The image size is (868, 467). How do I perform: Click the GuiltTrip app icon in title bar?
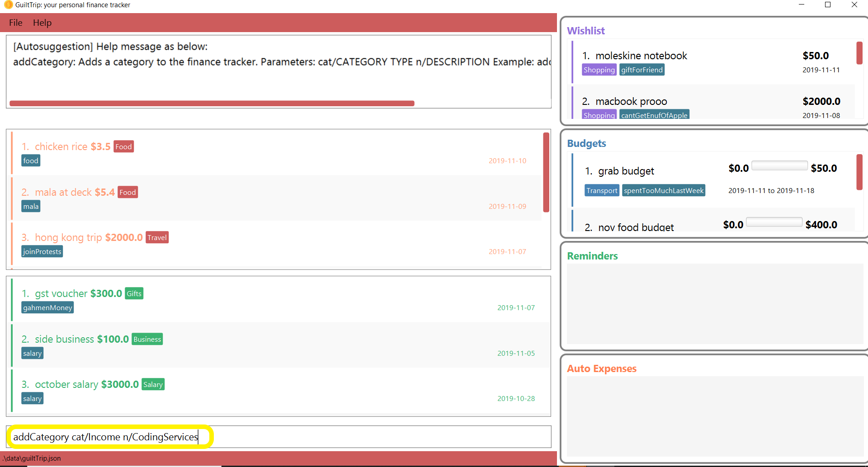[x=8, y=5]
